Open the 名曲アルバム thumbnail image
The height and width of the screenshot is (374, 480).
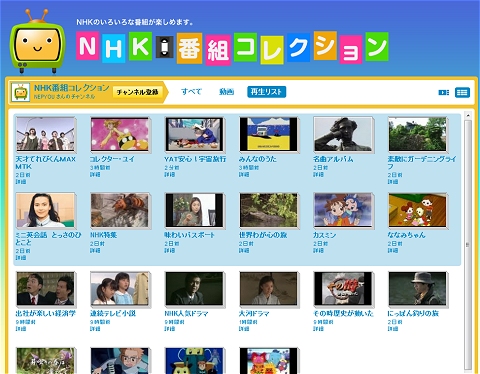click(x=343, y=134)
